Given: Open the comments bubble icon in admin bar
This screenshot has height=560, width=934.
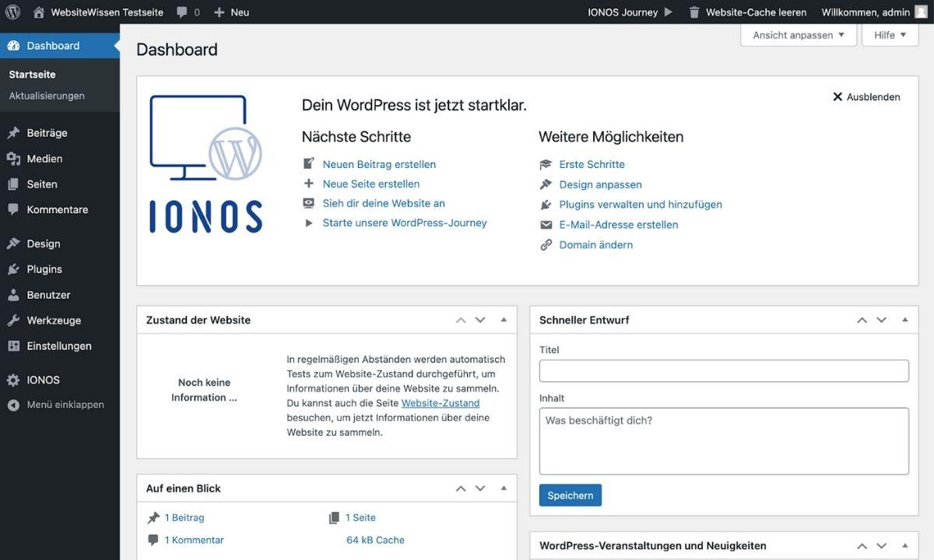Looking at the screenshot, I should click(182, 12).
